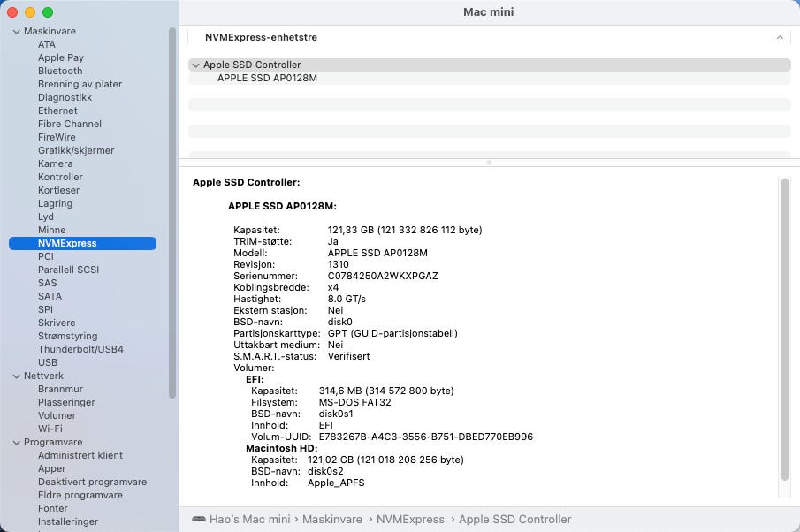Open Kamera in the sidebar
800x532 pixels.
coord(55,163)
